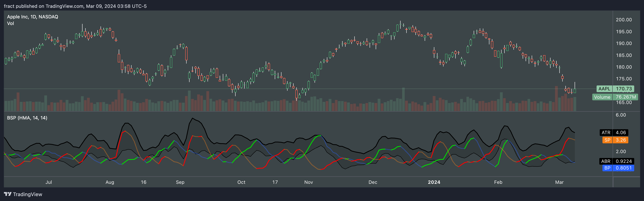
Task: Click the ABR value 0.9224
Action: (623, 161)
